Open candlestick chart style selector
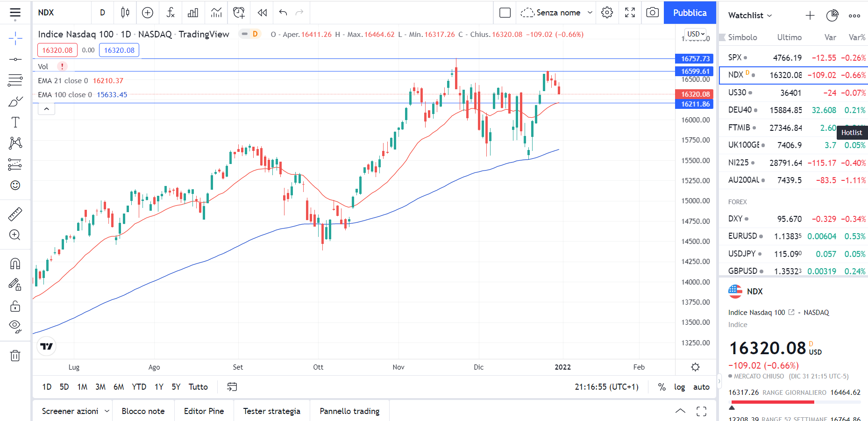Screen dimensions: 868x421 (125, 13)
